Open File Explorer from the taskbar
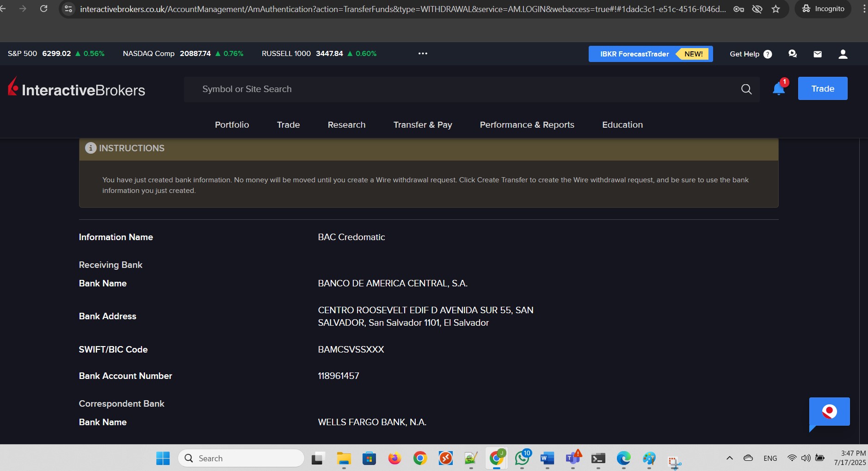868x471 pixels. click(344, 459)
